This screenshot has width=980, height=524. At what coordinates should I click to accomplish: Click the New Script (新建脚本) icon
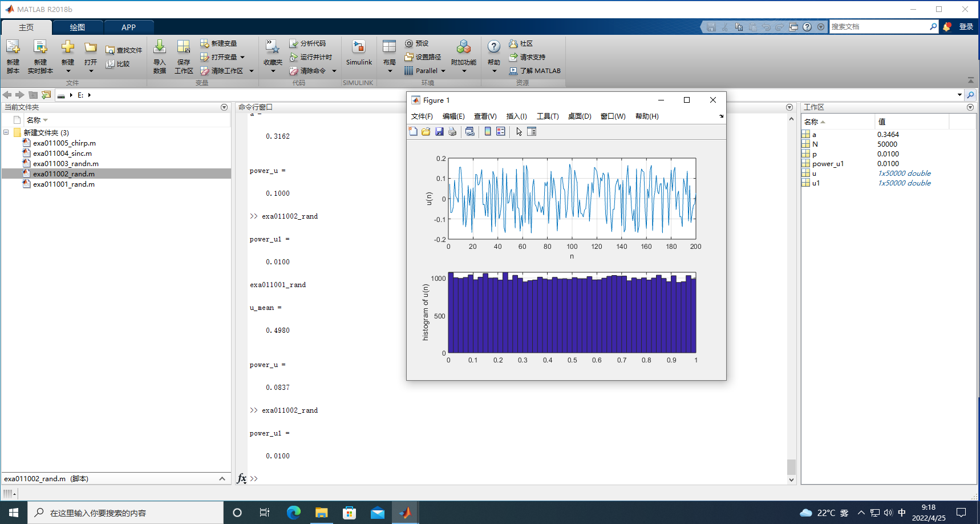[x=13, y=47]
